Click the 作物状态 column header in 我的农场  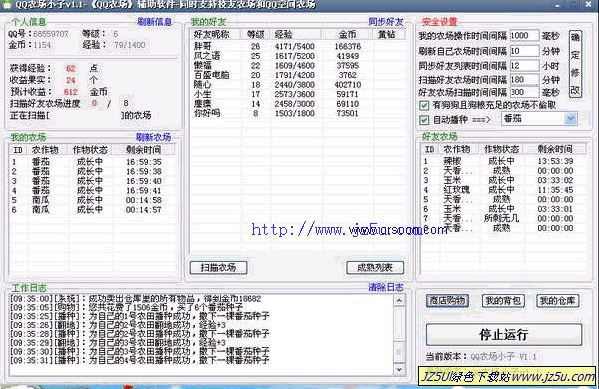point(90,150)
